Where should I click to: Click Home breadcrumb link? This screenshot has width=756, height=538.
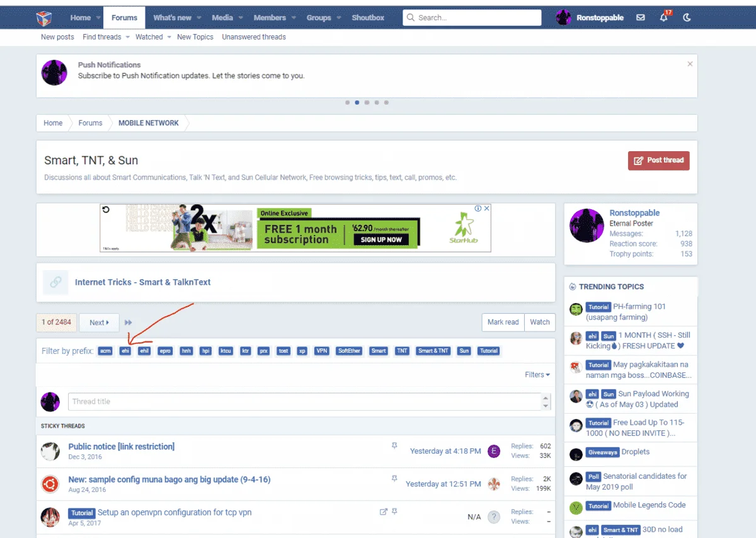point(53,123)
